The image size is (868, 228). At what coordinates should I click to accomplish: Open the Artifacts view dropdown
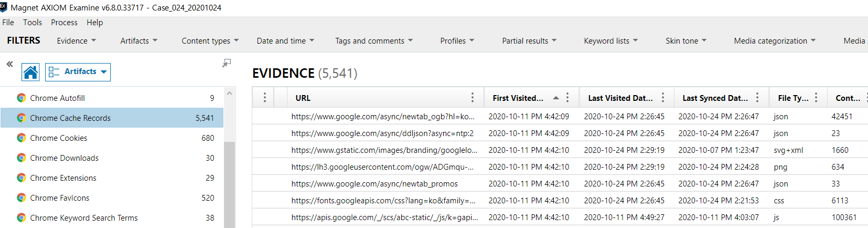(x=78, y=72)
